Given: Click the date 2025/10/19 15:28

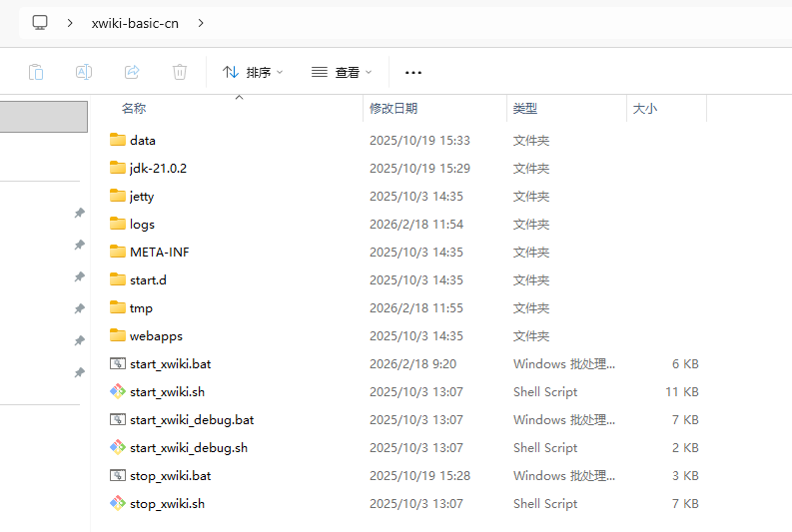Looking at the screenshot, I should coord(419,475).
